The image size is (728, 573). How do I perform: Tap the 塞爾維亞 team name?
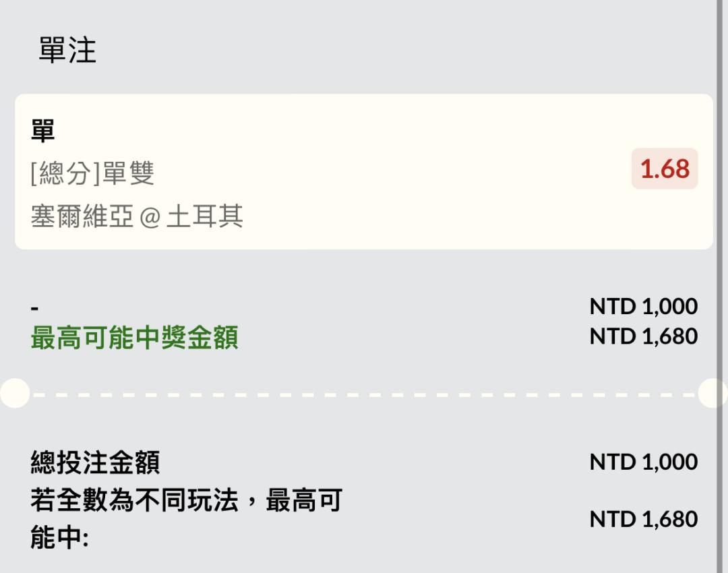point(82,216)
